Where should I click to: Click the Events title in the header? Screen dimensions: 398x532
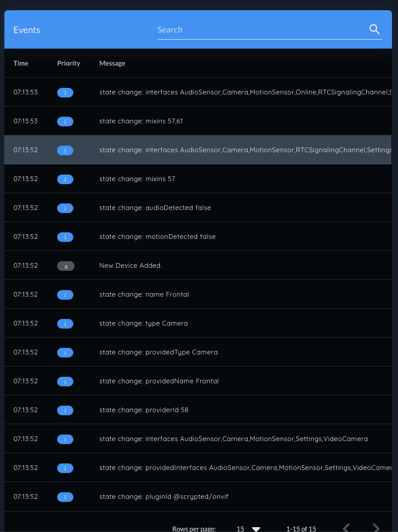pyautogui.click(x=26, y=29)
